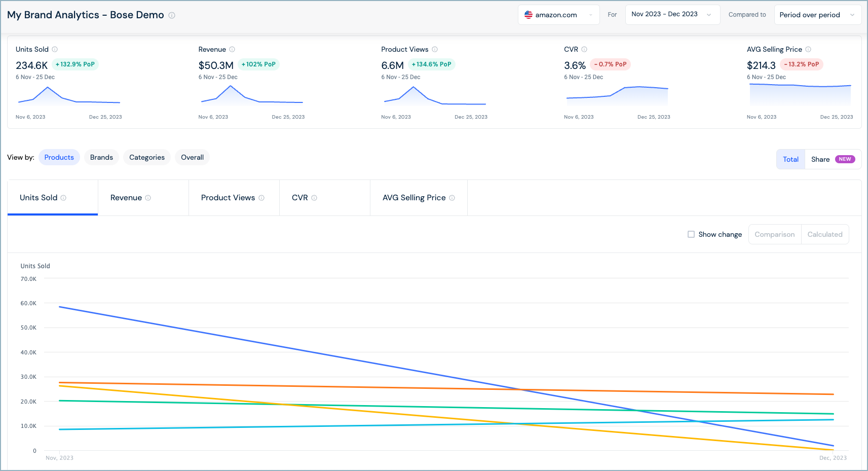Viewport: 868px width, 471px height.
Task: Open the AVG Selling Price chart tab
Action: [x=419, y=198]
